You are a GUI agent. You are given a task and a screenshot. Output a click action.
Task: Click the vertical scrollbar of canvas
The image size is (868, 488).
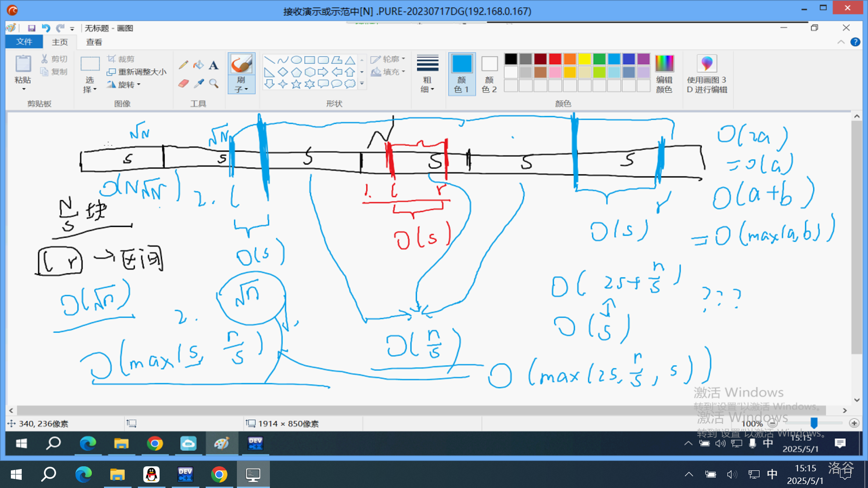pos(857,237)
